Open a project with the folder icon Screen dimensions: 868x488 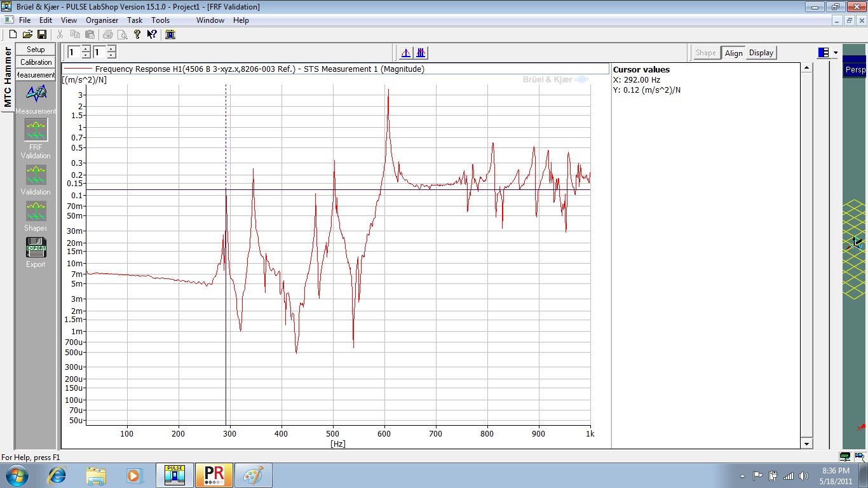click(x=27, y=34)
